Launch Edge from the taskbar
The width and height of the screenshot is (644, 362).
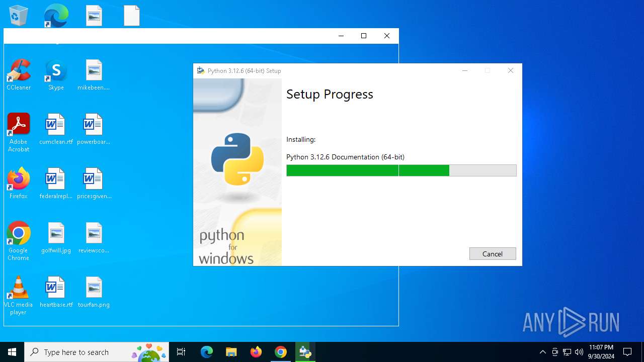207,352
